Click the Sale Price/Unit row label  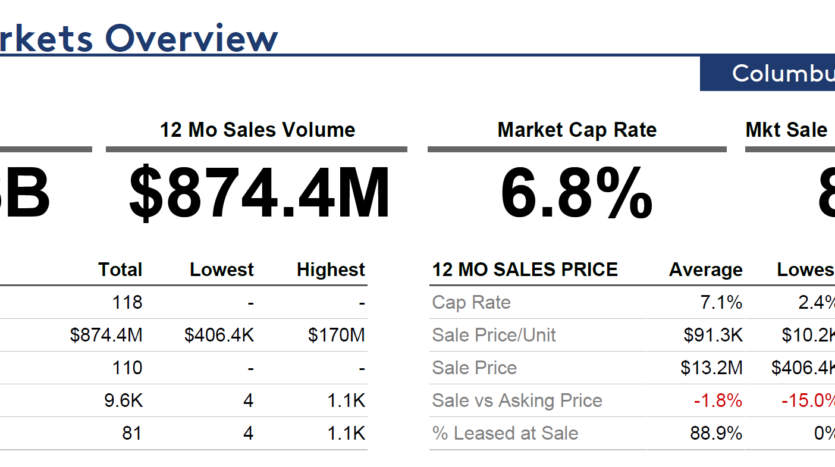(x=494, y=335)
